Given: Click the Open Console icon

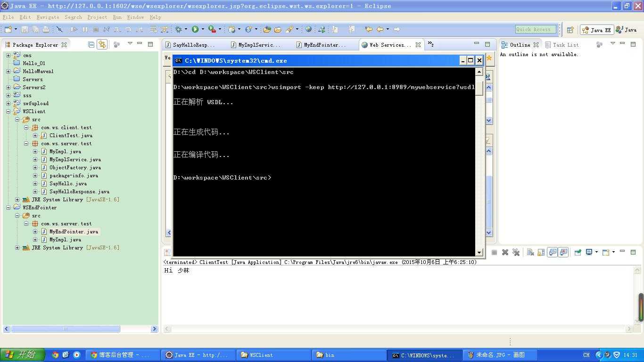Looking at the screenshot, I should click(606, 252).
